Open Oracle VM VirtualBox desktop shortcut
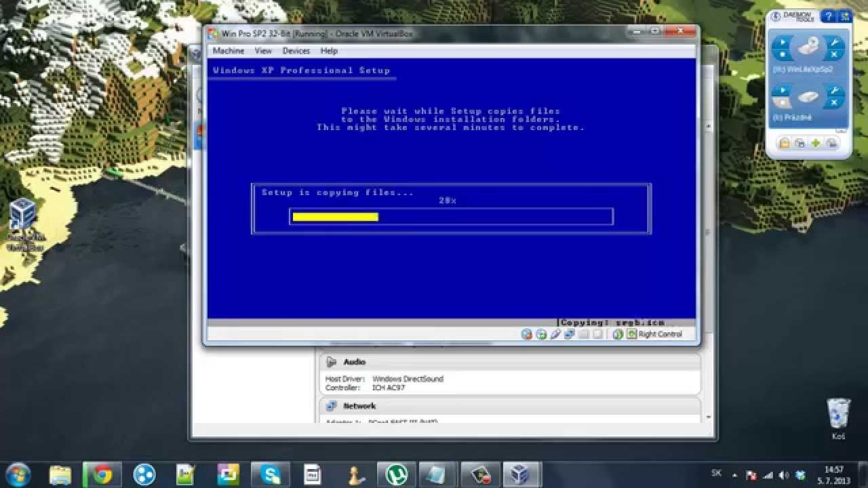Image resolution: width=868 pixels, height=488 pixels. click(24, 224)
